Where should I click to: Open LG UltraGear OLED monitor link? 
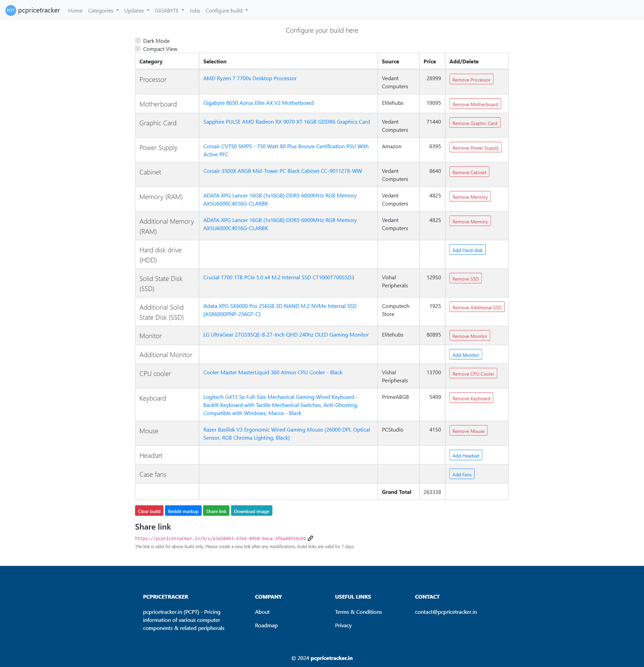click(286, 335)
